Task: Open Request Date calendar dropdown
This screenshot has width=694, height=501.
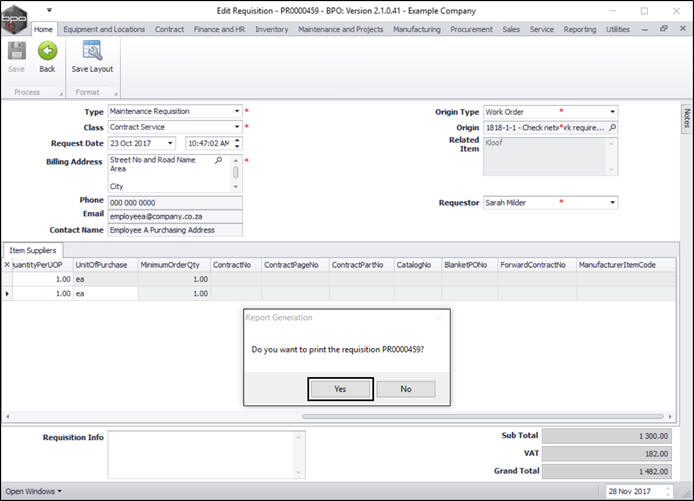Action: [170, 143]
